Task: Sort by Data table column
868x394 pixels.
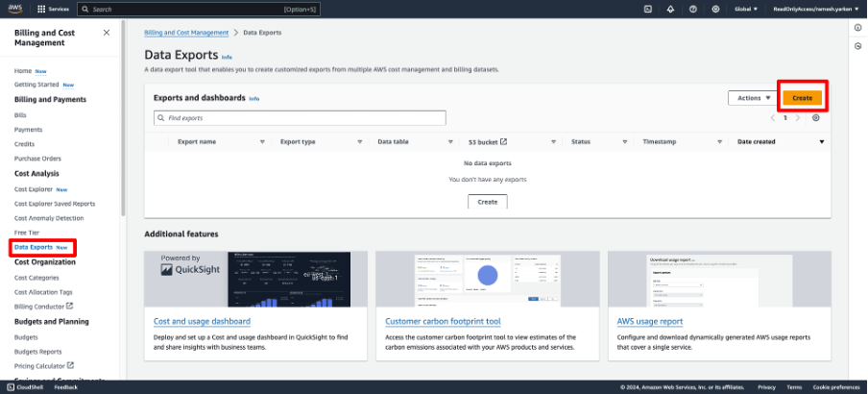Action: pyautogui.click(x=450, y=142)
